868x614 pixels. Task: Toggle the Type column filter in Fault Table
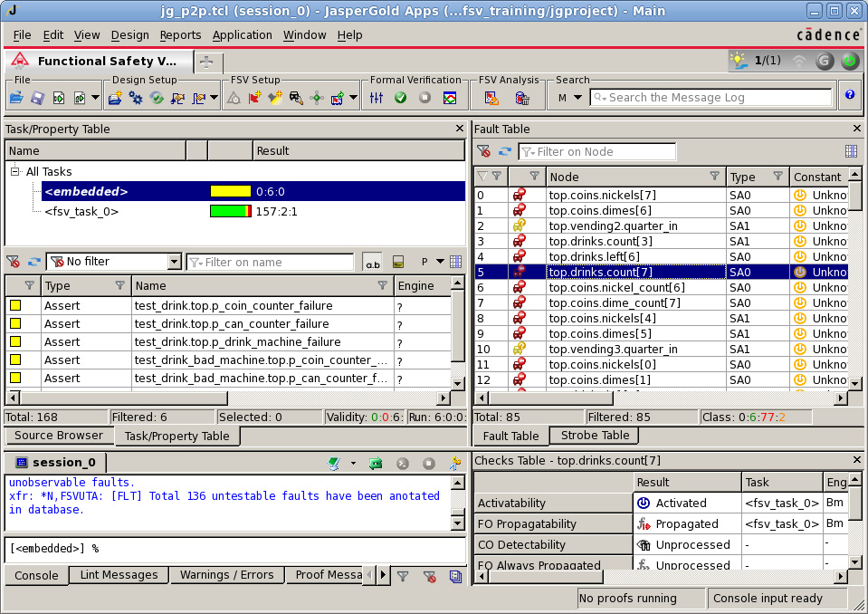tap(777, 176)
